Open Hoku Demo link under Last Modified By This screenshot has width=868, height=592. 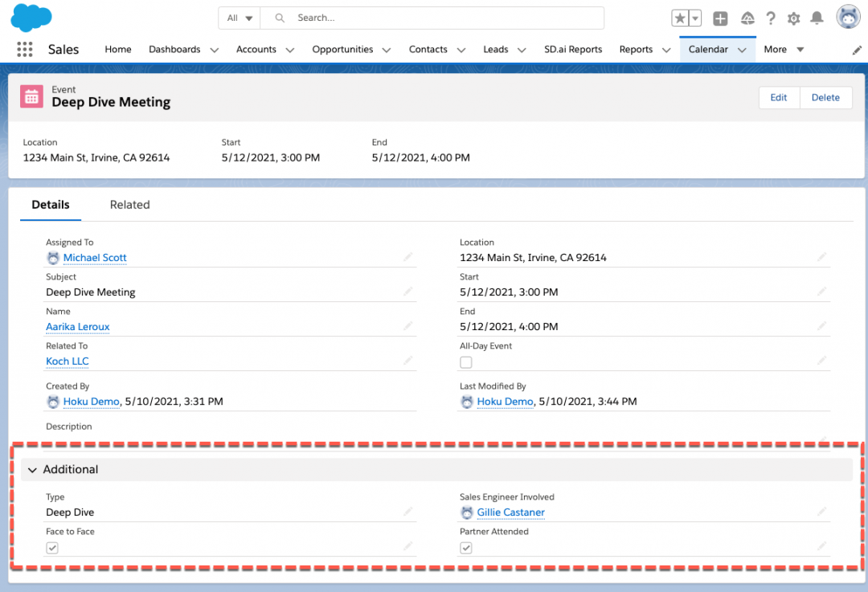coord(505,402)
